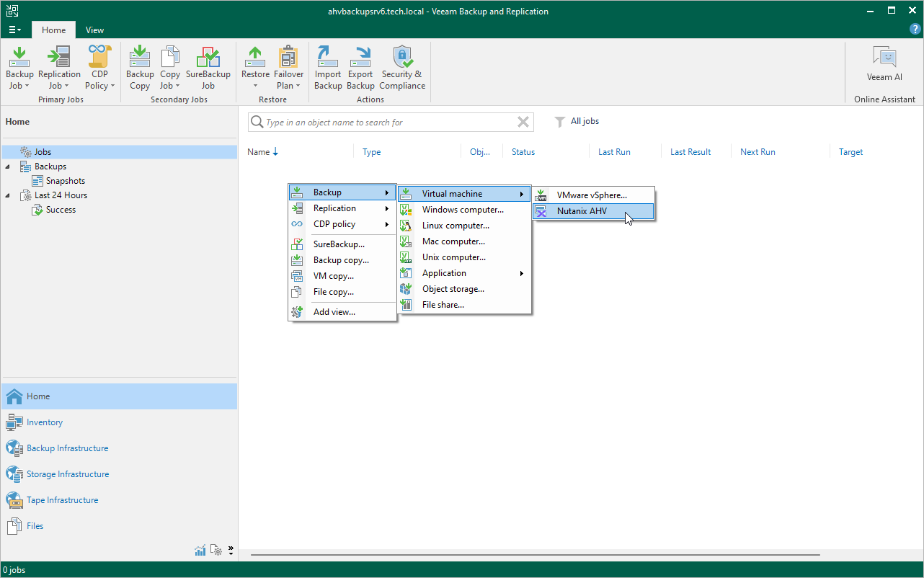Sort by the Next Run column
Image resolution: width=924 pixels, height=578 pixels.
click(758, 152)
